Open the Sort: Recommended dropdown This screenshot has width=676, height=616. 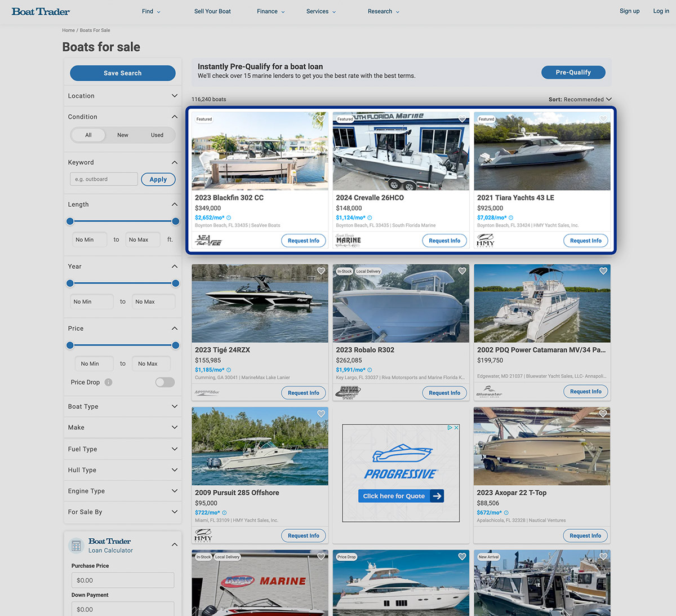click(580, 99)
